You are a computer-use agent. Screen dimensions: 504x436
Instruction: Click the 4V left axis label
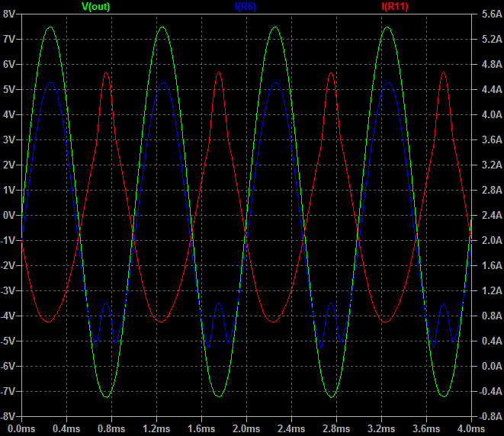pyautogui.click(x=9, y=114)
